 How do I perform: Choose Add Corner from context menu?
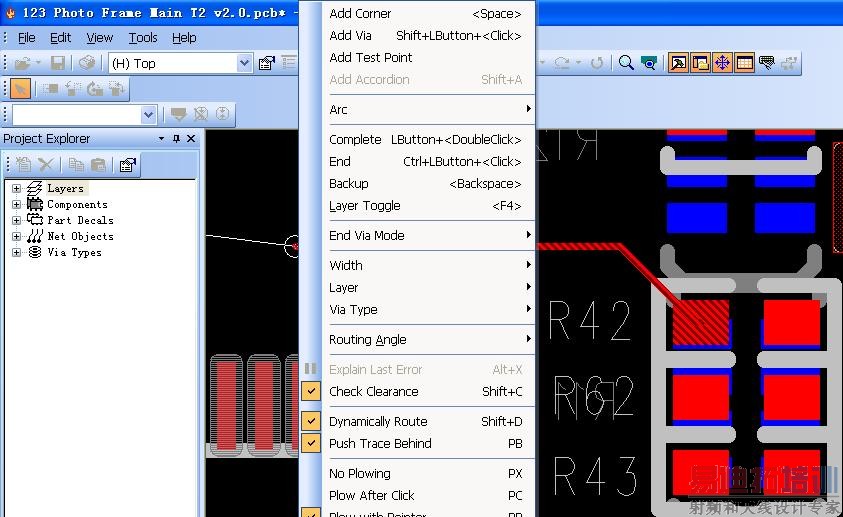pos(430,13)
